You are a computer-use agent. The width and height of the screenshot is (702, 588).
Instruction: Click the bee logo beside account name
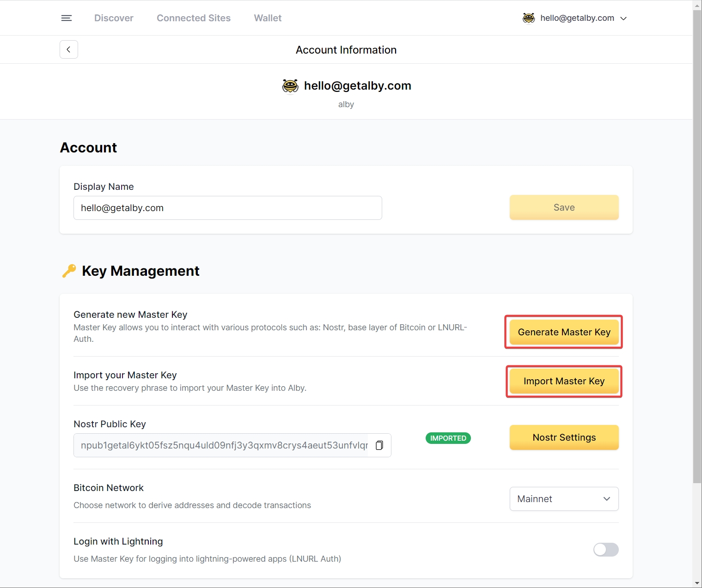pyautogui.click(x=290, y=86)
